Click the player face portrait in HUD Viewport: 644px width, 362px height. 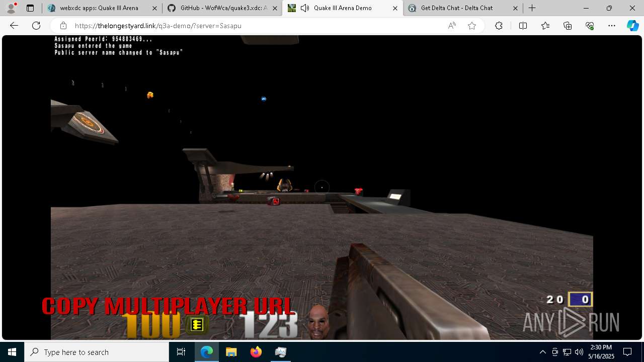(x=317, y=322)
